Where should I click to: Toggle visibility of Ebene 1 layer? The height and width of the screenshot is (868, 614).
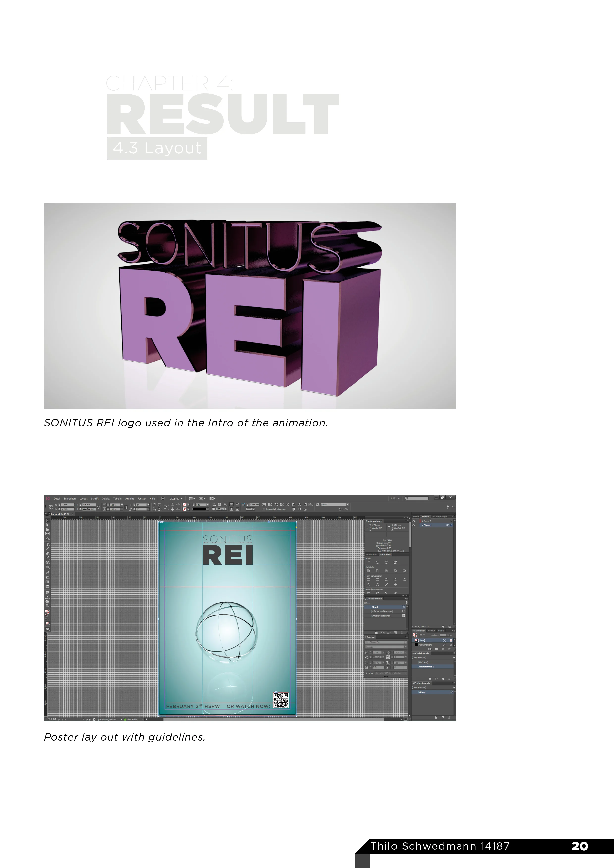pyautogui.click(x=414, y=525)
